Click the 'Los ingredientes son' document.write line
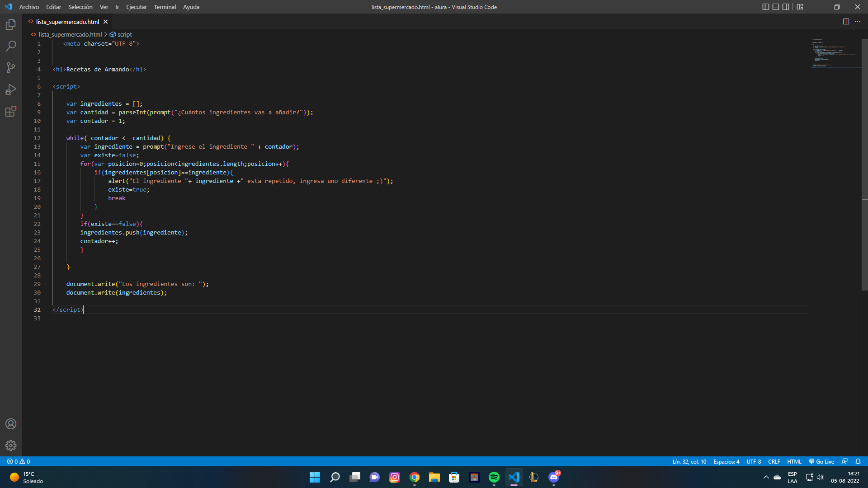 pyautogui.click(x=137, y=284)
